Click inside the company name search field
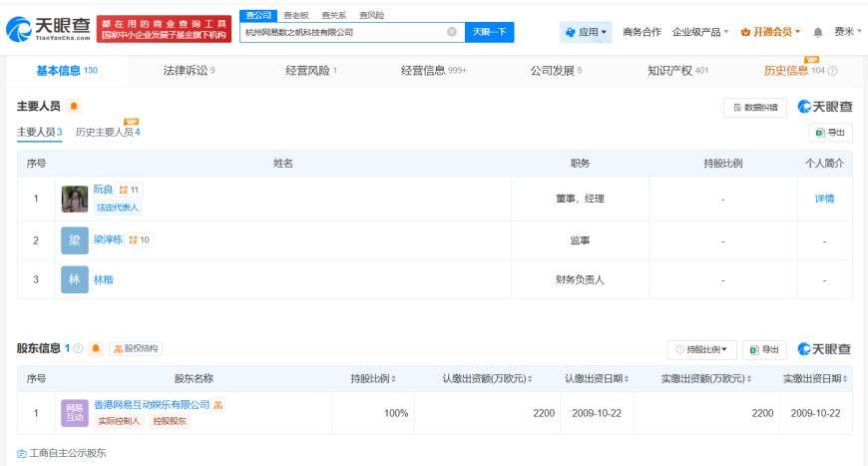 (x=339, y=32)
